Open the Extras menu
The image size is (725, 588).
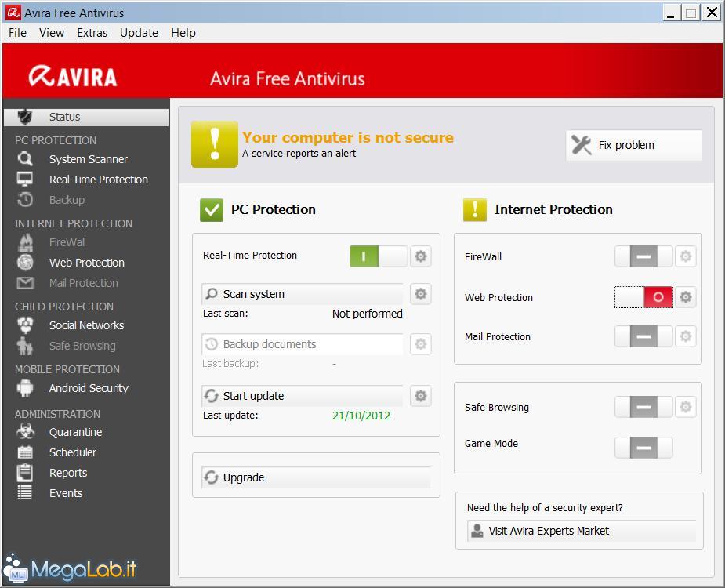[x=92, y=33]
